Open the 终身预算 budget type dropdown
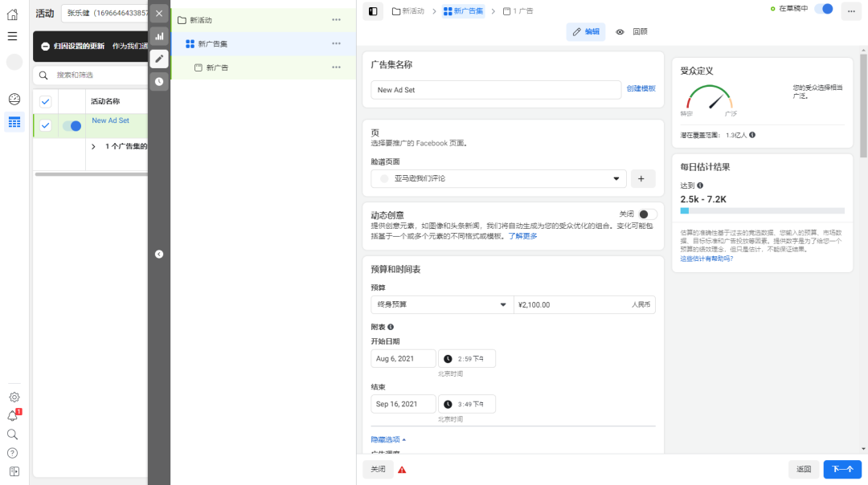 click(x=441, y=304)
